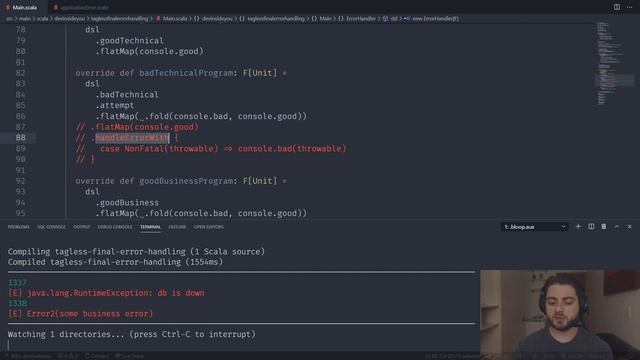This screenshot has width=640, height=360.
Task: Click the highlighted 'handleErrorWith' text
Action: pyautogui.click(x=132, y=138)
